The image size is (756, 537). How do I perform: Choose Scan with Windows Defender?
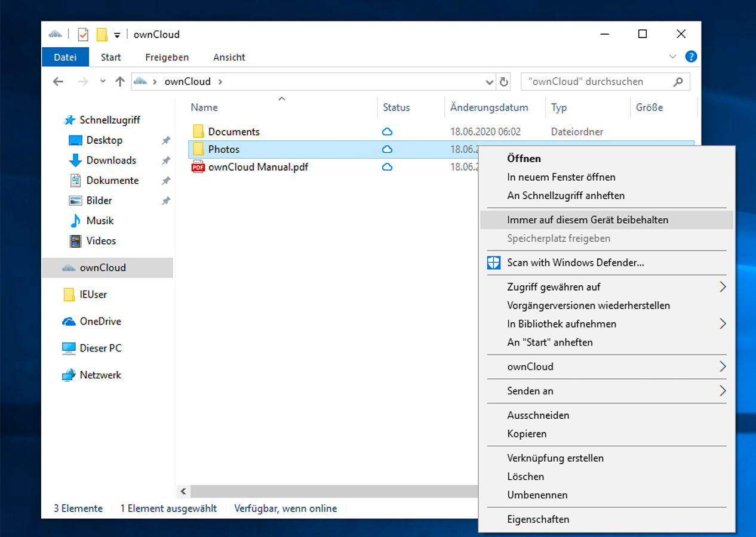click(x=607, y=263)
